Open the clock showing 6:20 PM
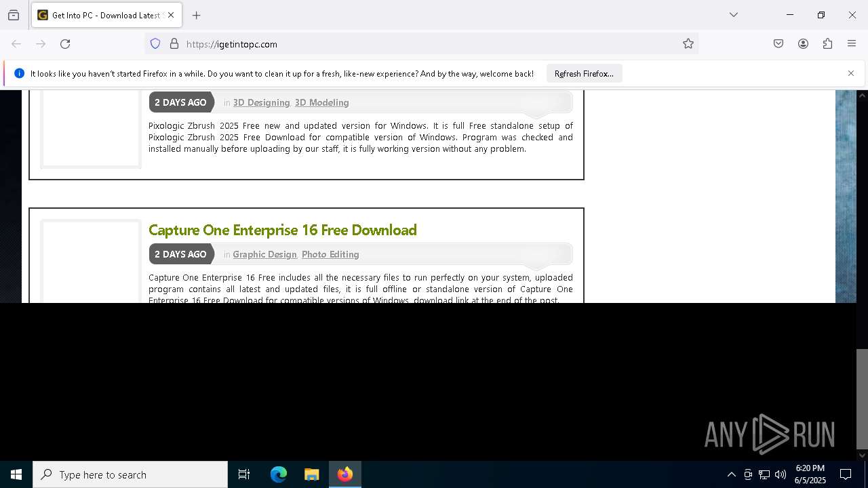The width and height of the screenshot is (868, 488). [x=810, y=474]
